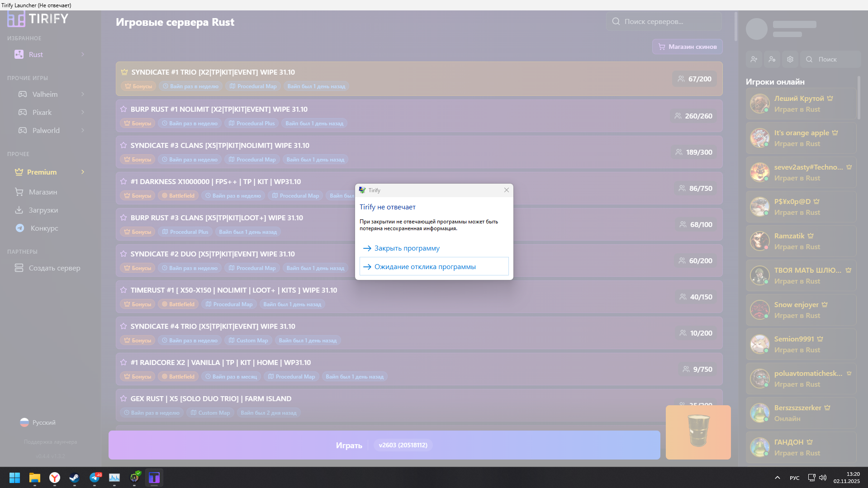Viewport: 868px width, 488px height.
Task: Open the Русский language selector
Action: (x=38, y=422)
